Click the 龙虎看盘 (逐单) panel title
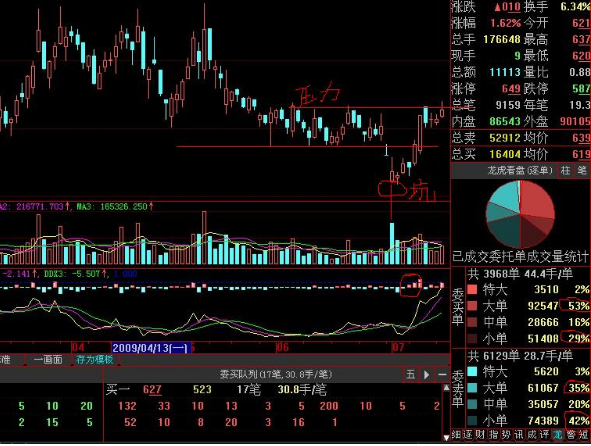The image size is (591, 446). pos(520,171)
